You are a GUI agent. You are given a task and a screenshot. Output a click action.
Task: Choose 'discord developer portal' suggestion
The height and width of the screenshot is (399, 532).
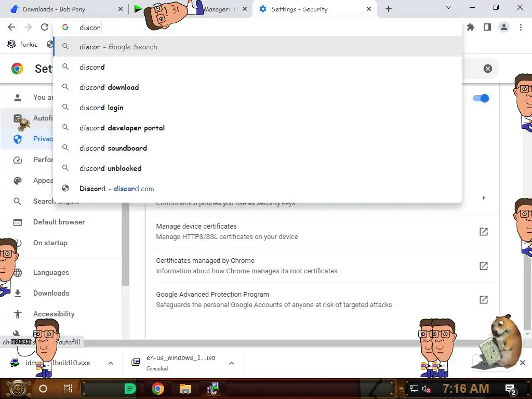[258, 128]
